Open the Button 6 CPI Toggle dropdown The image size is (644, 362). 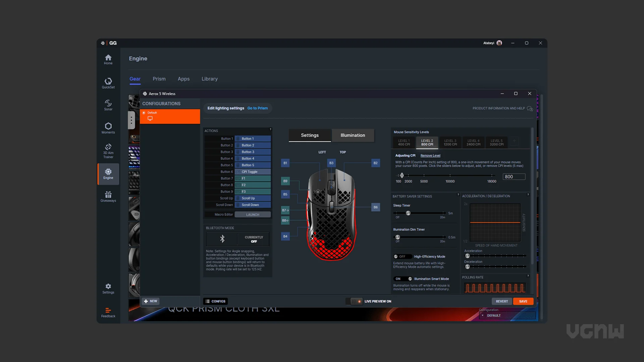(x=253, y=172)
